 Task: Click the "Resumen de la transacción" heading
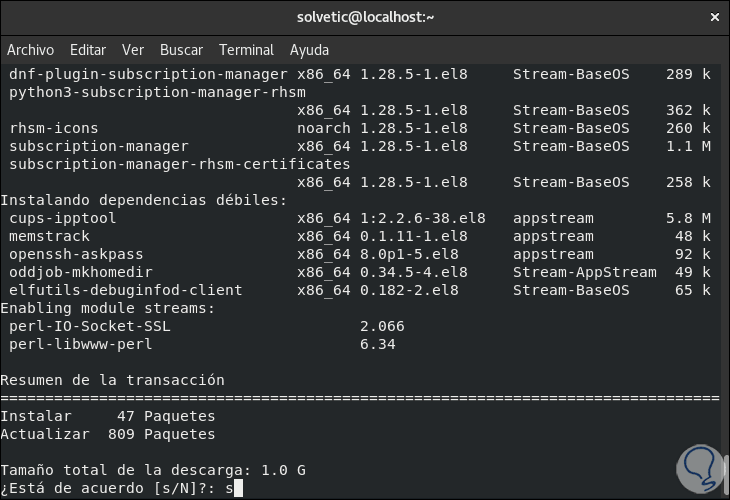coord(112,380)
